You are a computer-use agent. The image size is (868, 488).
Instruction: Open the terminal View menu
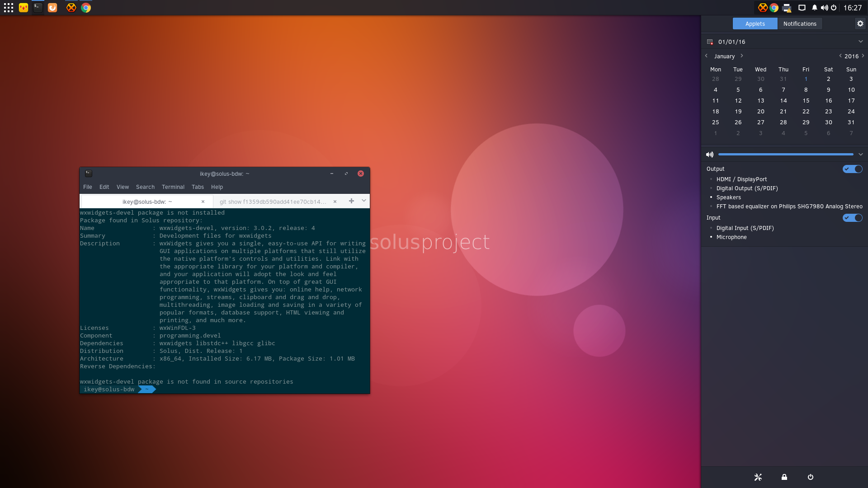123,187
